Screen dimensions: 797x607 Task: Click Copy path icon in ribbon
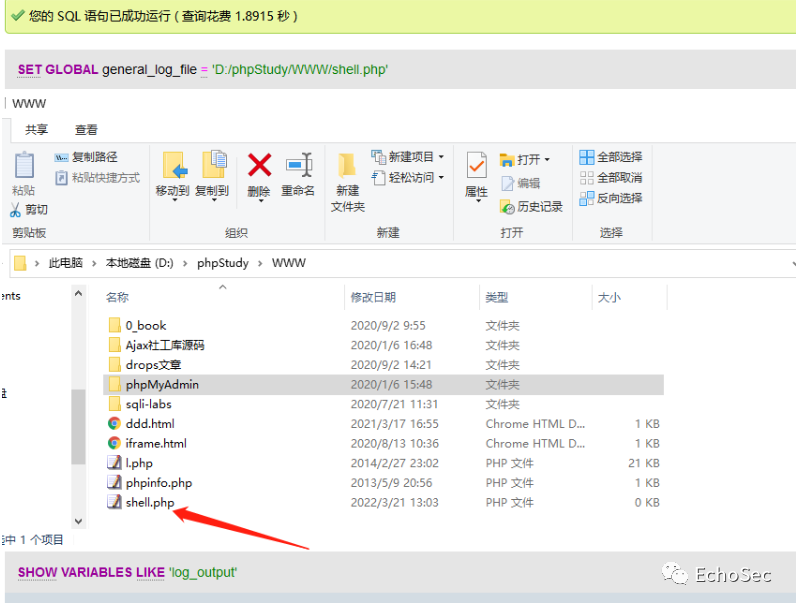[61, 158]
